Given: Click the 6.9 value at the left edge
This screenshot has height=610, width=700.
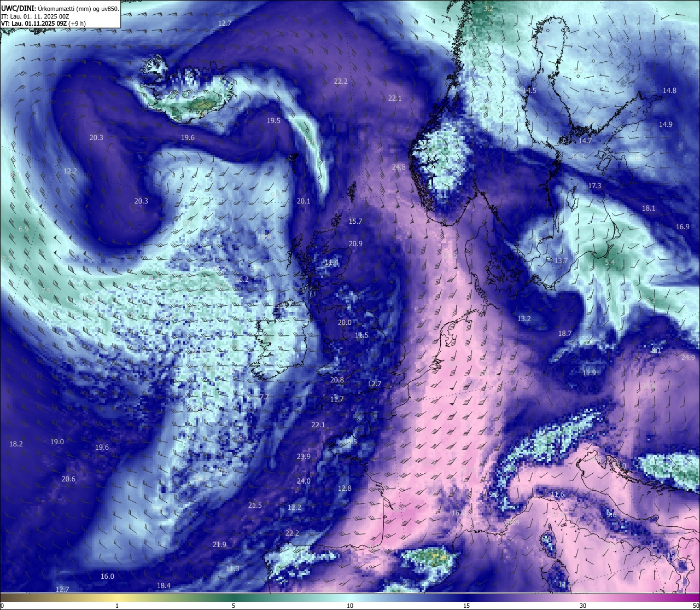Looking at the screenshot, I should coord(24,229).
